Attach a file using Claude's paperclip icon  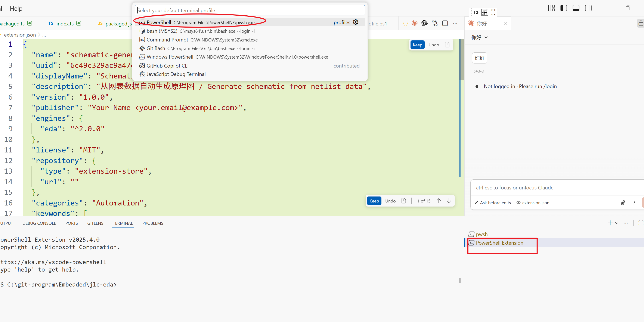623,202
